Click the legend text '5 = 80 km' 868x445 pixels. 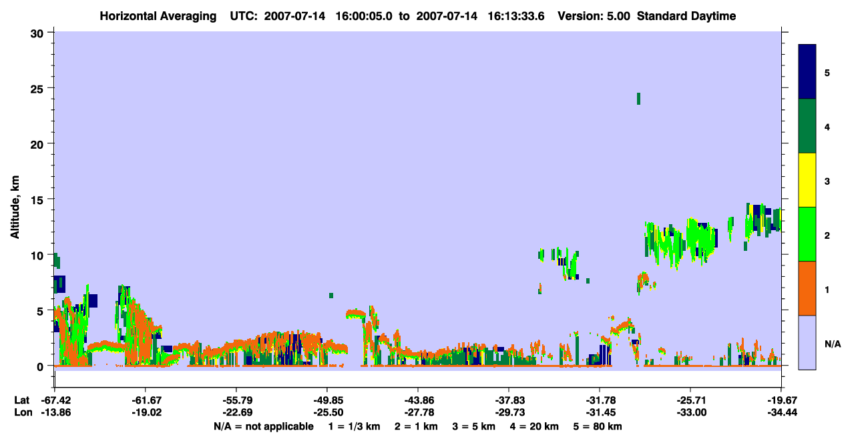pyautogui.click(x=598, y=426)
